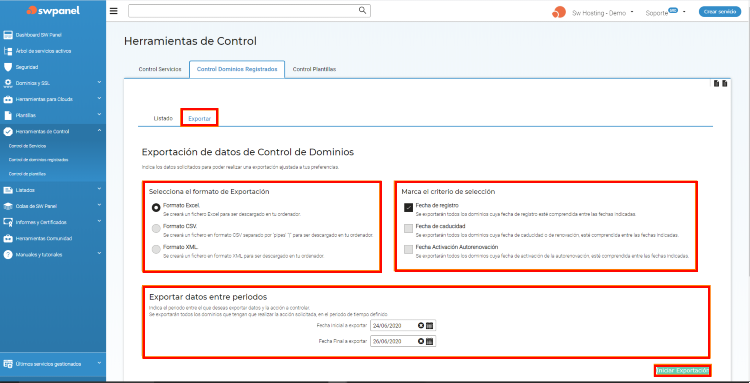The width and height of the screenshot is (750, 383).
Task: Click the Fecha Inicial a exportar date field
Action: click(x=403, y=326)
